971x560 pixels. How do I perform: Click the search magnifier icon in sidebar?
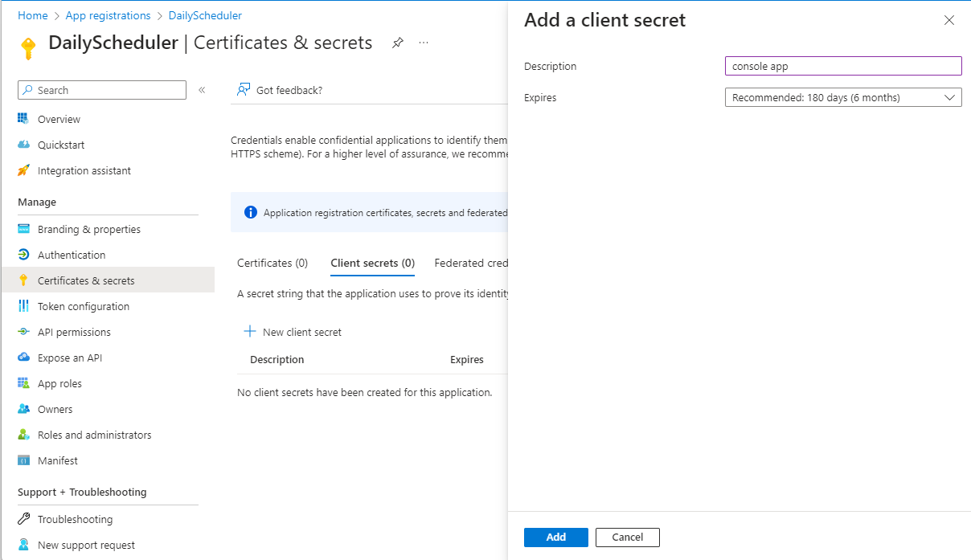[27, 90]
